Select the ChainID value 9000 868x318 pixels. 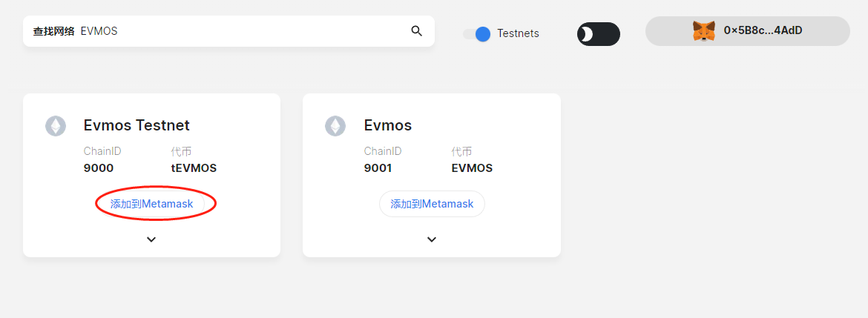point(99,168)
